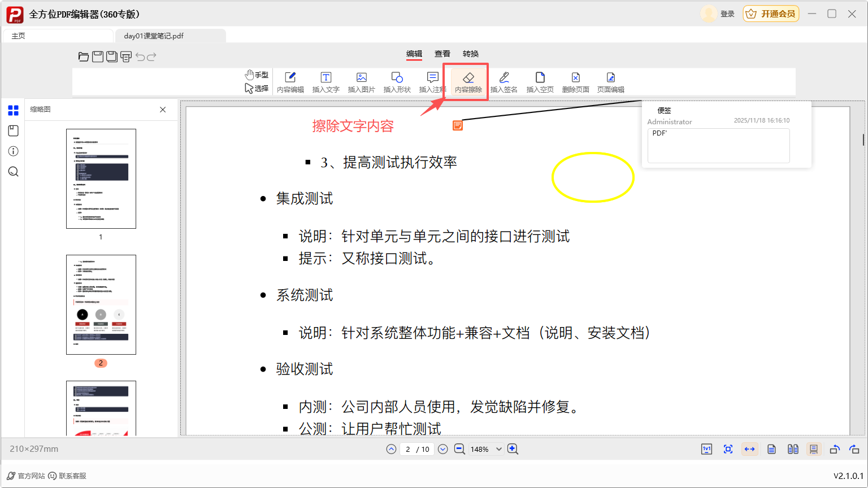Open the 插入图片 image insertion tool
Screen dimensions: 868x488
(x=361, y=81)
